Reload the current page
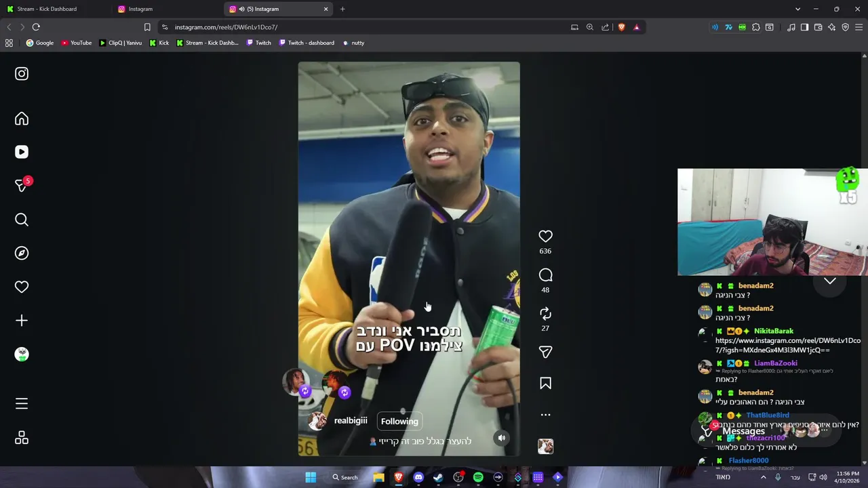Image resolution: width=868 pixels, height=488 pixels. pos(36,27)
